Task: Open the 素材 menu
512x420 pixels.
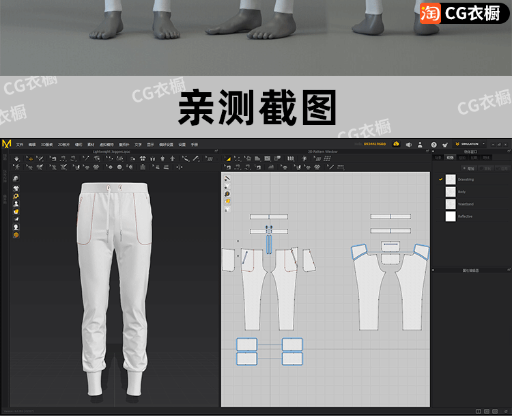Action: point(91,144)
